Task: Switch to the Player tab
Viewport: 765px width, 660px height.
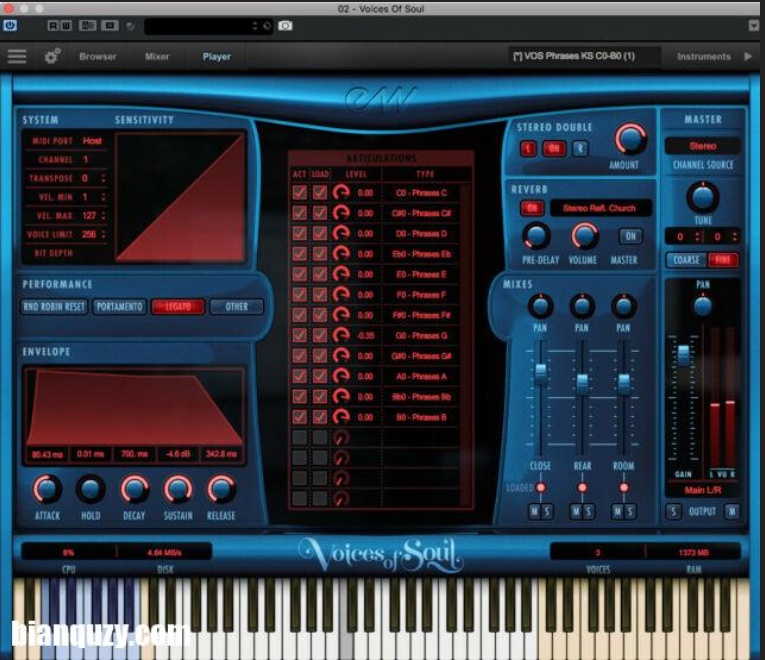Action: pyautogui.click(x=217, y=57)
